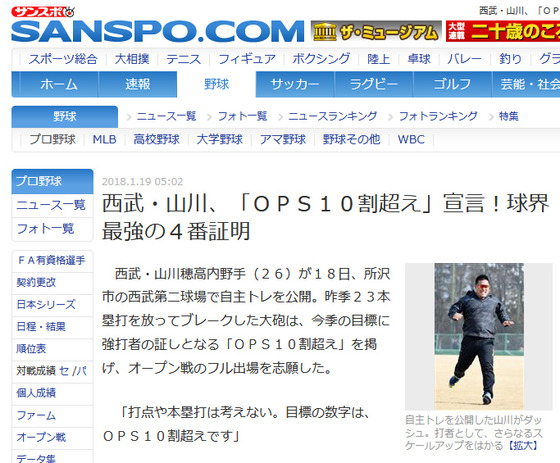
Task: Select プロ野球 in the baseball submenu
Action: (52, 139)
